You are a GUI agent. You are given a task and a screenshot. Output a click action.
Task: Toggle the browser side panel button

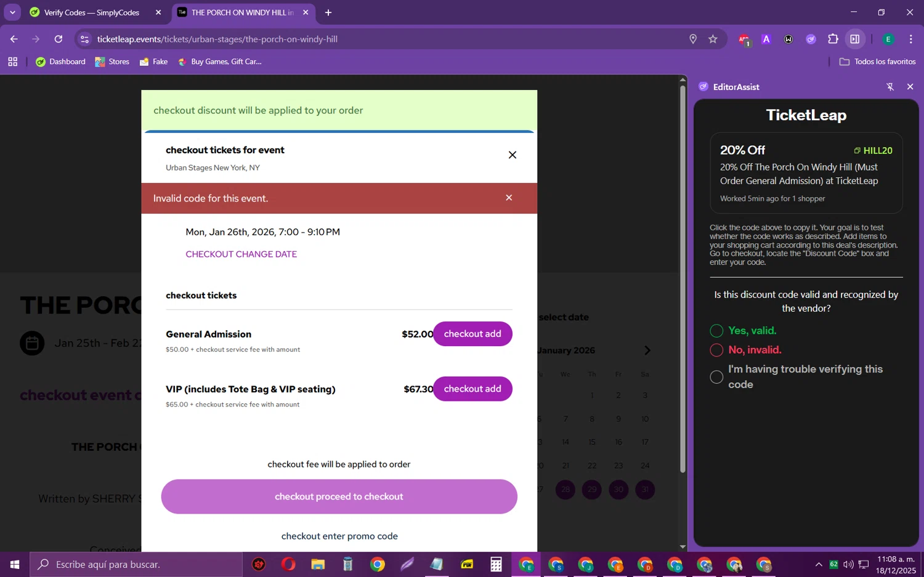coord(855,39)
